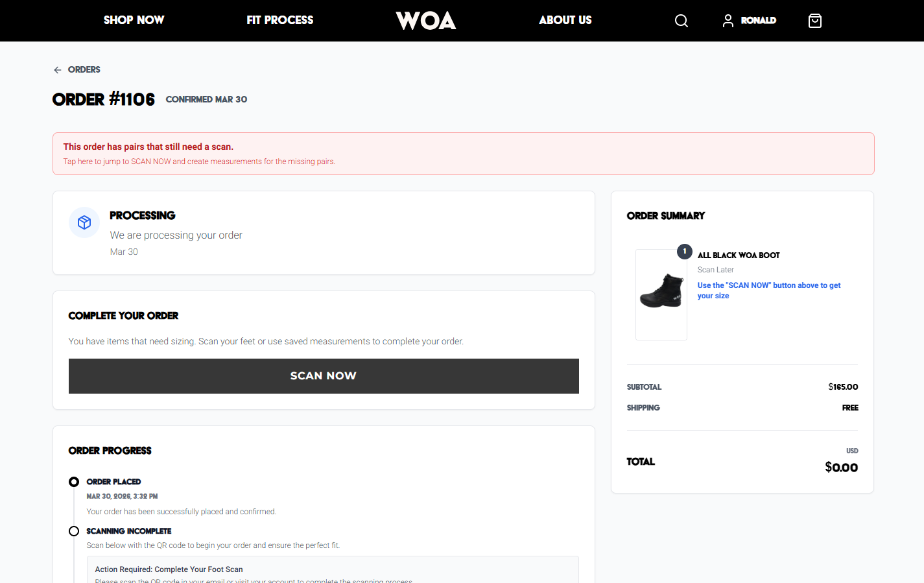The height and width of the screenshot is (583, 924).
Task: Click the WOA logo in header
Action: coord(426,21)
